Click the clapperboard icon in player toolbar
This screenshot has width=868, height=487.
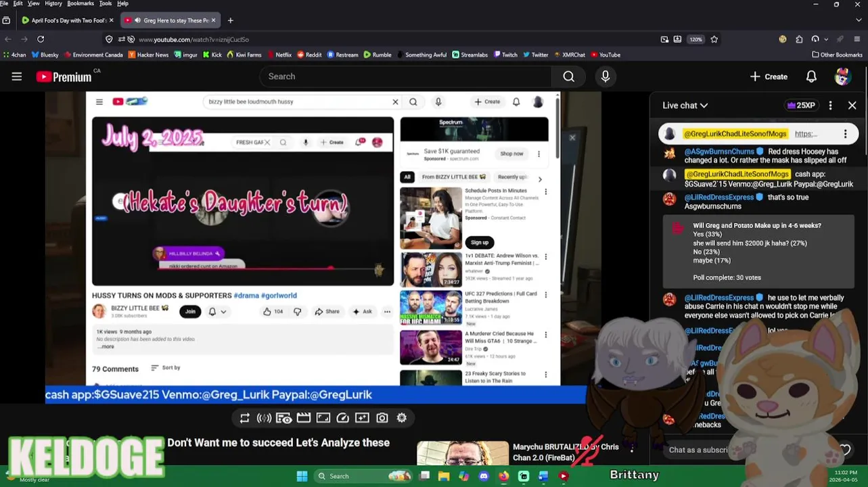coord(304,418)
